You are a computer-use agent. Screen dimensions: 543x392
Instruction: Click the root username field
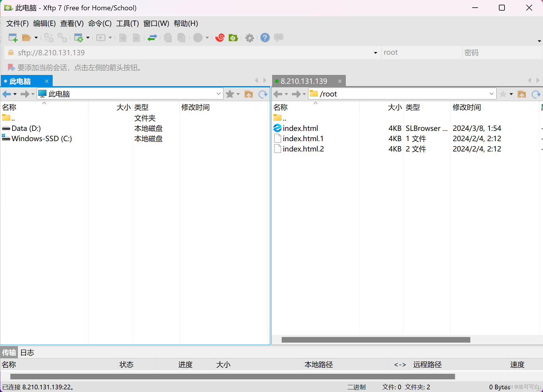click(421, 53)
